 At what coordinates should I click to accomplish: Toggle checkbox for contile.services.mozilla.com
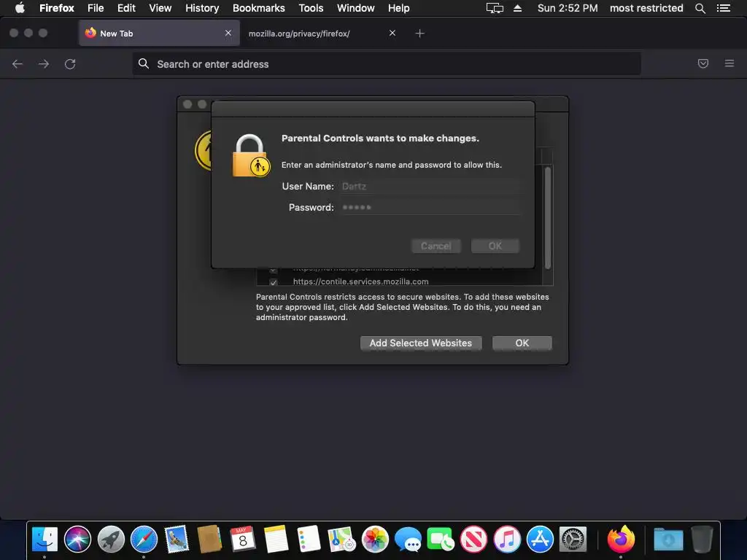point(274,282)
